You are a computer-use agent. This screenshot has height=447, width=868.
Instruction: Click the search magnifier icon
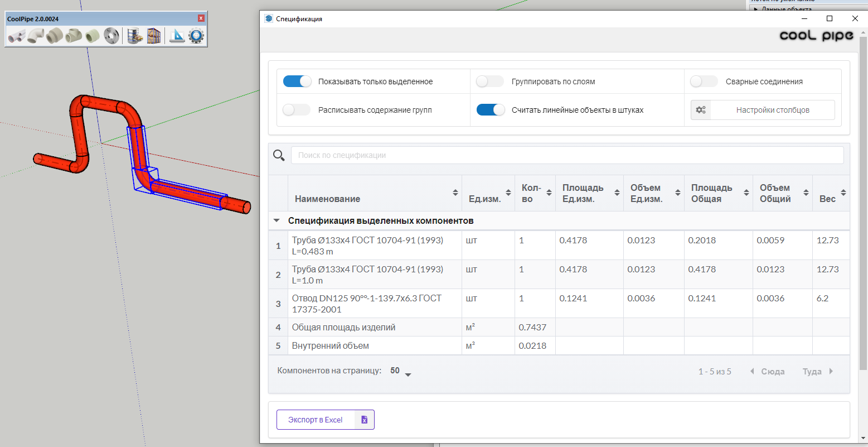click(279, 155)
